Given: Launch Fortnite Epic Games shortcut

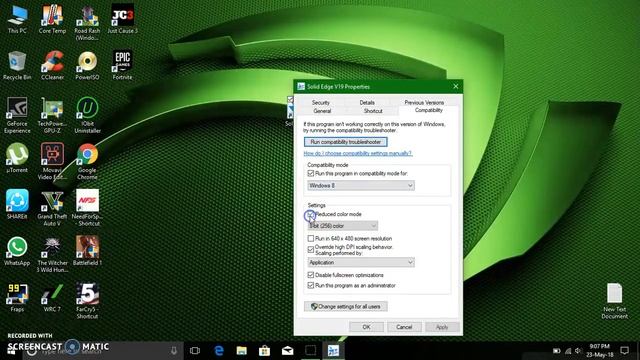Looking at the screenshot, I should coord(122,65).
